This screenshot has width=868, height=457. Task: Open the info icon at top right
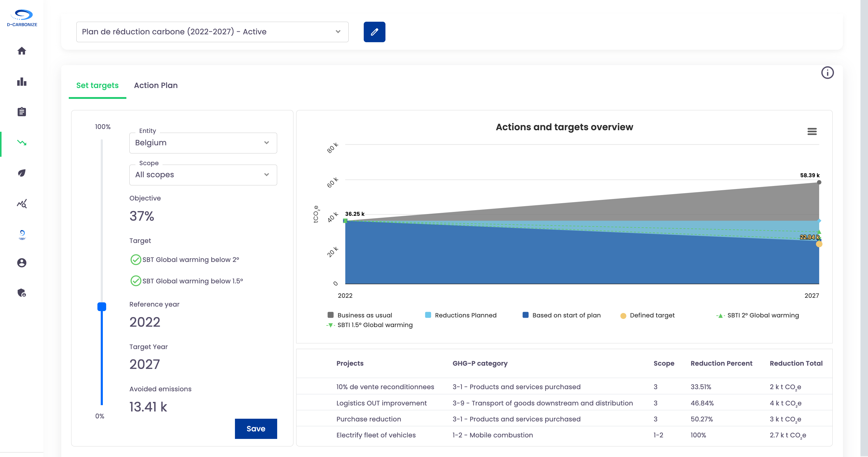pyautogui.click(x=827, y=73)
